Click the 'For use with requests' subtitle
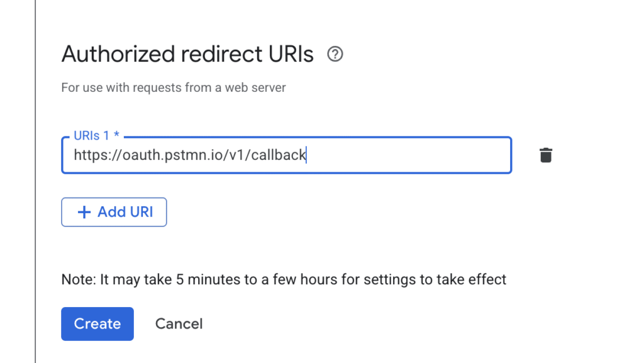 pos(174,87)
